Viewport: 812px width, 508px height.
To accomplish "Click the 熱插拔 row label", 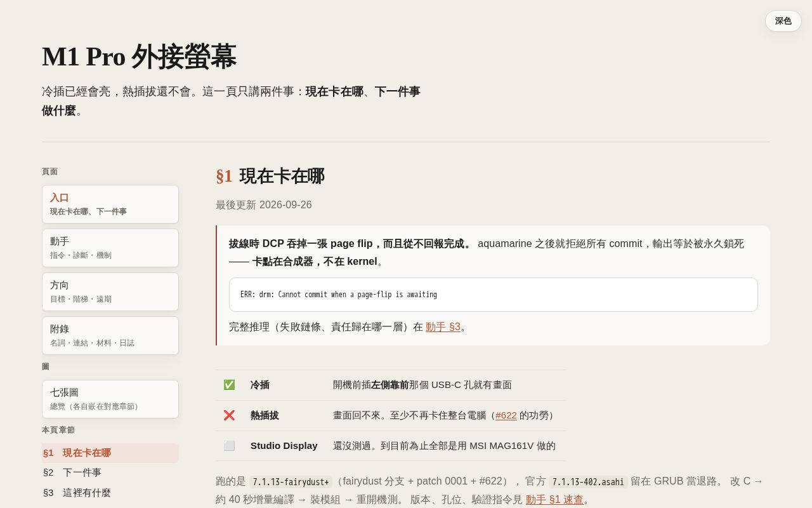I will (x=265, y=415).
